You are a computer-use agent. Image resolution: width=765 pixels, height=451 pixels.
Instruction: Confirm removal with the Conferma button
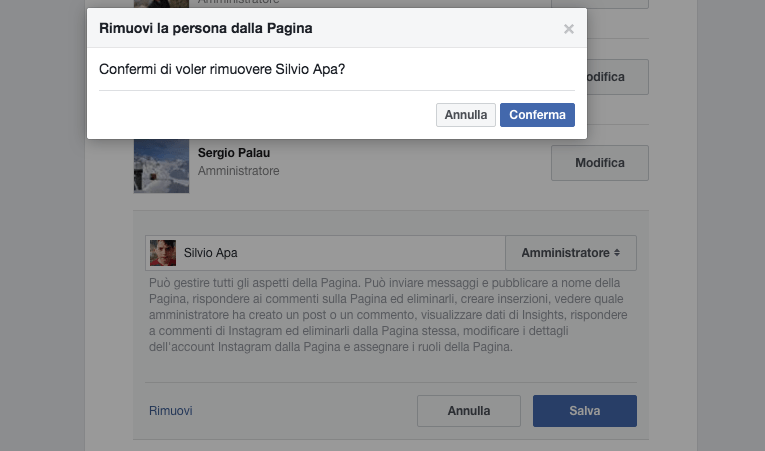537,115
